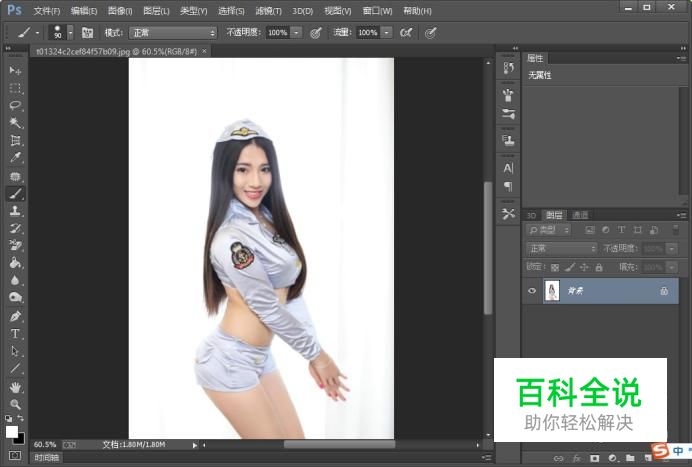The height and width of the screenshot is (467, 692).
Task: Set the foreground color swatch
Action: [x=11, y=431]
